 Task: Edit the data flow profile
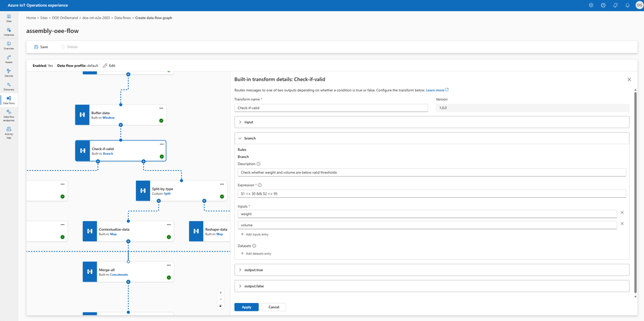coord(109,66)
